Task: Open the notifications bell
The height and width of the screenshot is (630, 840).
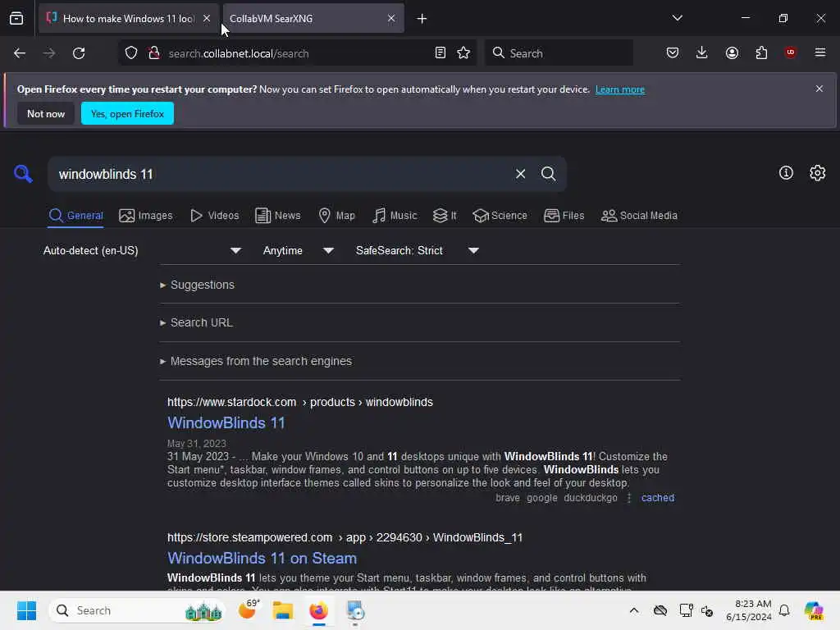Action: click(x=784, y=610)
